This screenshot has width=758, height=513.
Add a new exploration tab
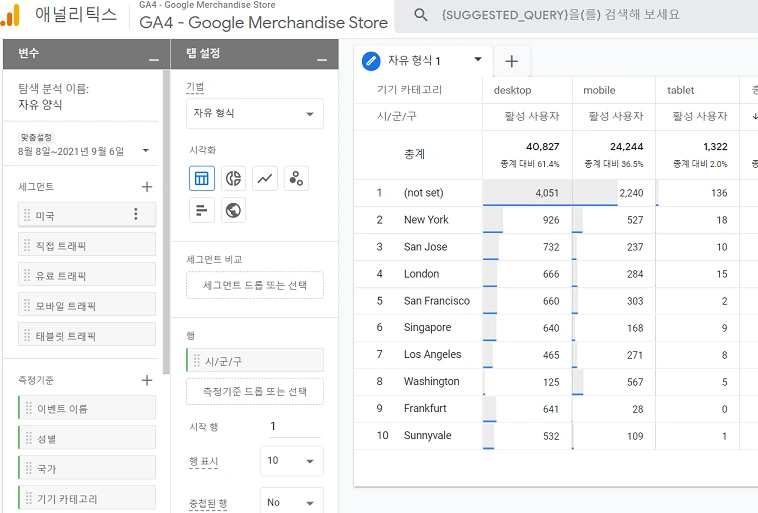pyautogui.click(x=511, y=61)
